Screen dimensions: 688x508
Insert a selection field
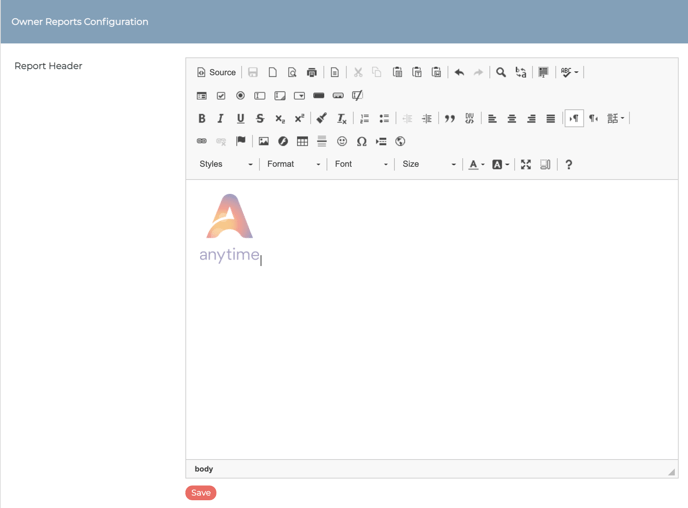pos(299,96)
